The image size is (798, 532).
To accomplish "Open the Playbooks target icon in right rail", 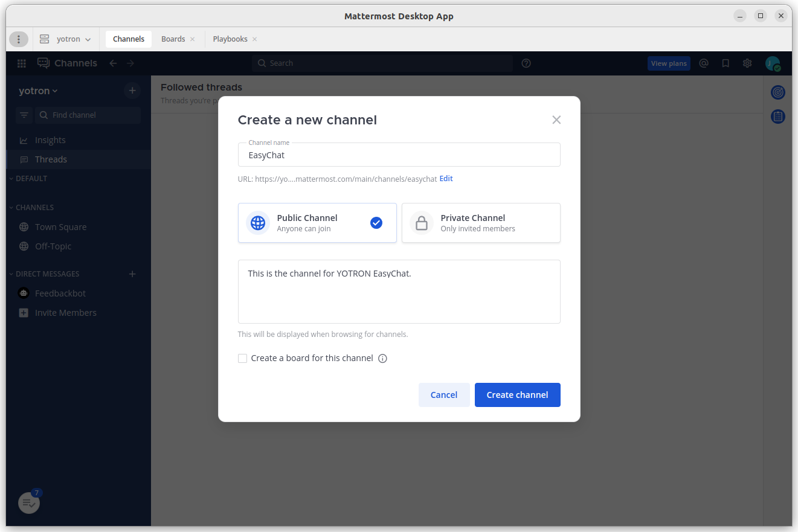I will pyautogui.click(x=778, y=92).
